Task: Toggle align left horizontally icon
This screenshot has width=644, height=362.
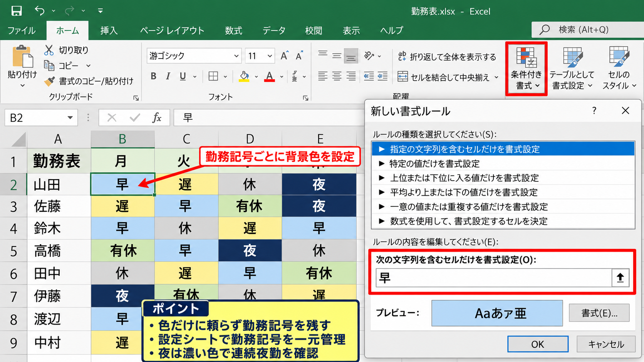Action: point(323,76)
